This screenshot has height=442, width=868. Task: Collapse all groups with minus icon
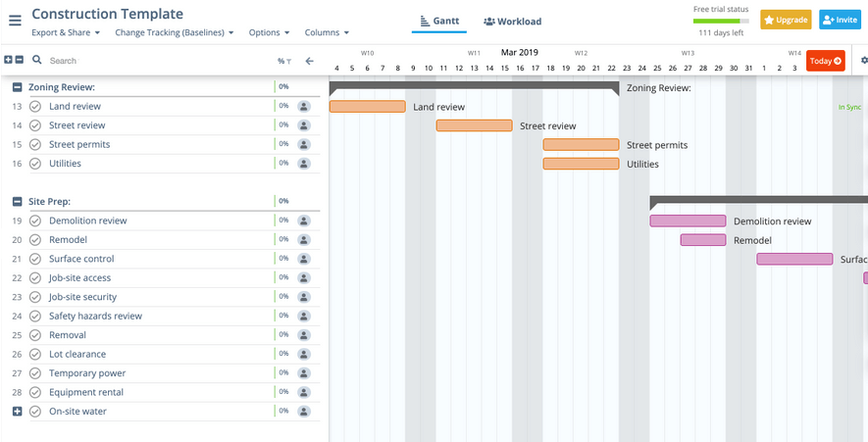click(x=19, y=60)
